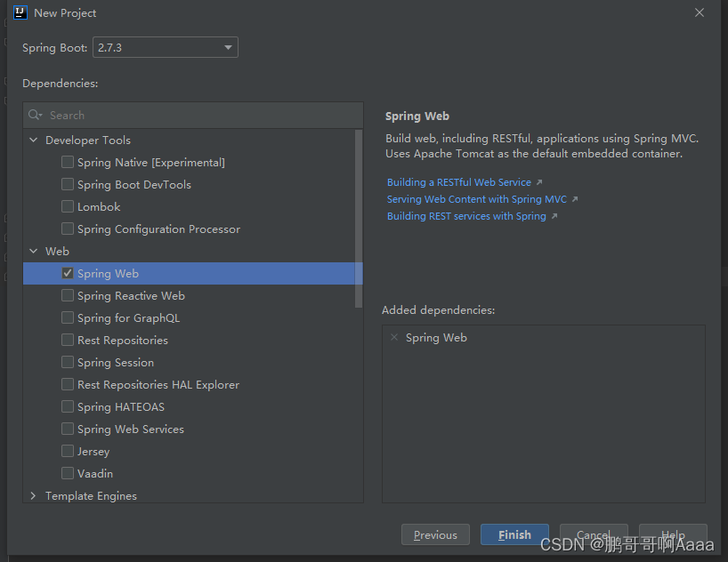The image size is (728, 562).
Task: Select the Web category label
Action: 57,251
